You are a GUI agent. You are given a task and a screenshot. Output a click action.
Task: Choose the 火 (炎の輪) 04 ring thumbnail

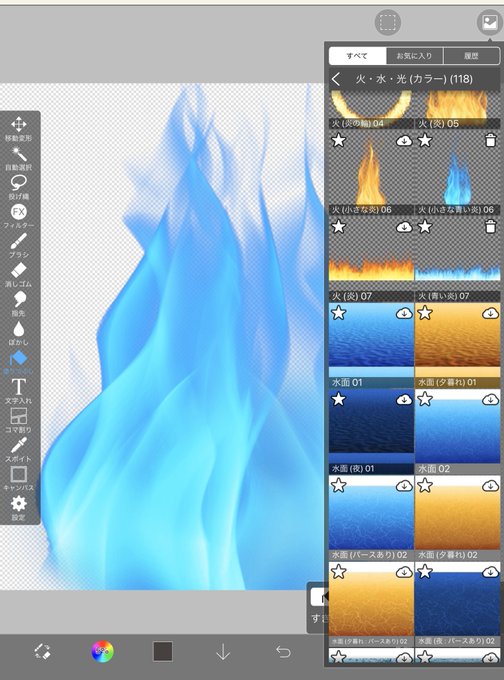tap(371, 110)
